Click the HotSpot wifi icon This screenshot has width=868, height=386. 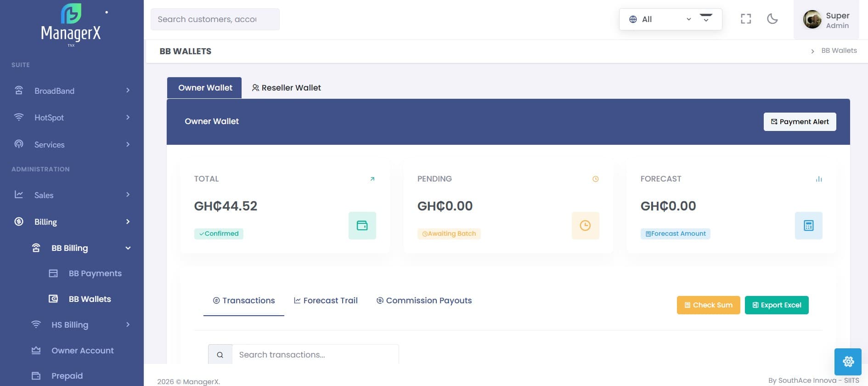[x=19, y=117]
